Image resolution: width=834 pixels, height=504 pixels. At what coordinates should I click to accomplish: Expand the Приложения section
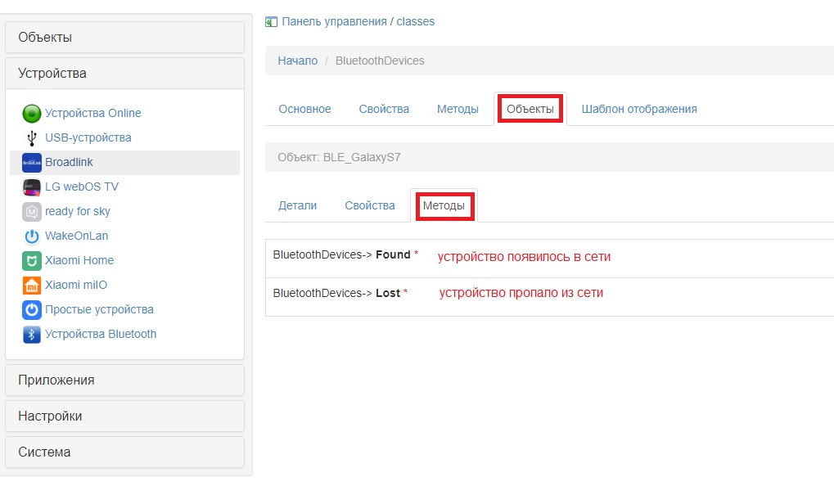[57, 380]
